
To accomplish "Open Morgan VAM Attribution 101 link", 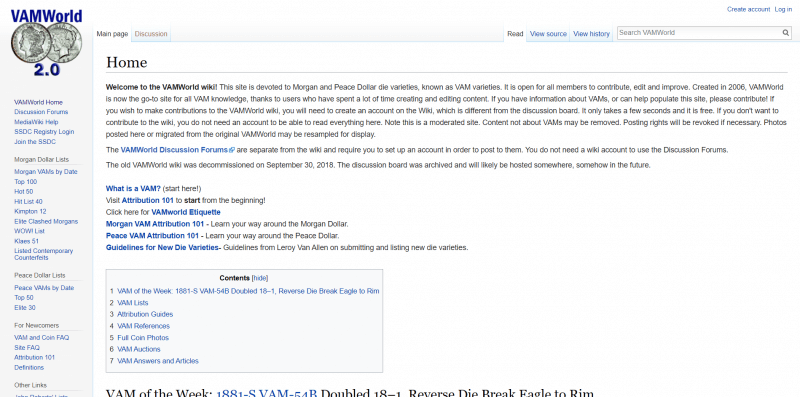I will pyautogui.click(x=155, y=224).
